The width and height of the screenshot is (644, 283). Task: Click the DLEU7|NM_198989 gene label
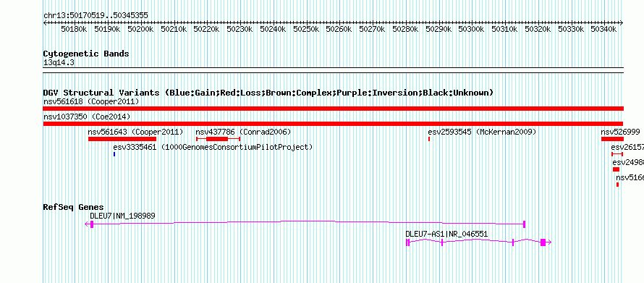coord(123,216)
